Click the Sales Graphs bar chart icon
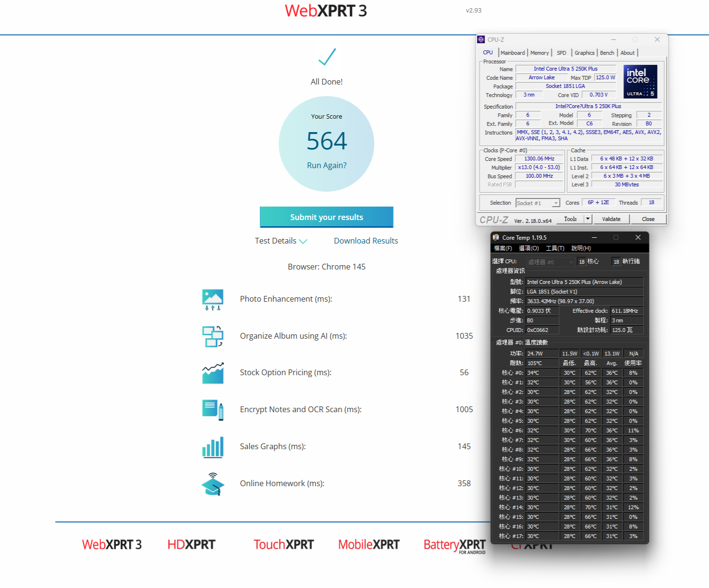This screenshot has height=588, width=709. click(x=212, y=447)
